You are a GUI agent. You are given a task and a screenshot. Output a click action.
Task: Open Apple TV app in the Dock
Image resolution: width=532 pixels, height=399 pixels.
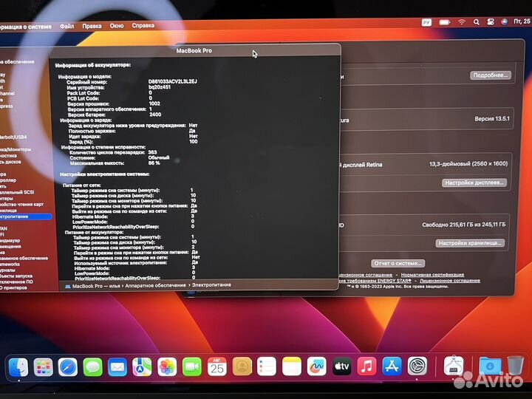click(341, 366)
